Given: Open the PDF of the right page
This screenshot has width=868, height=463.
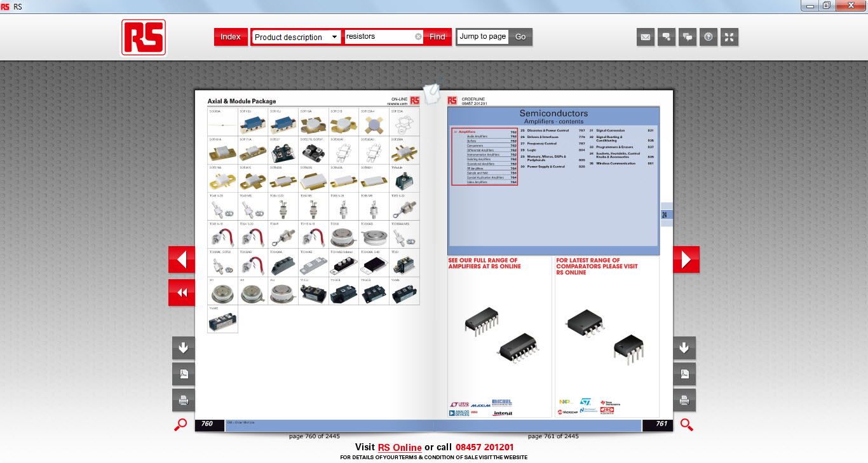Looking at the screenshot, I should [x=684, y=374].
